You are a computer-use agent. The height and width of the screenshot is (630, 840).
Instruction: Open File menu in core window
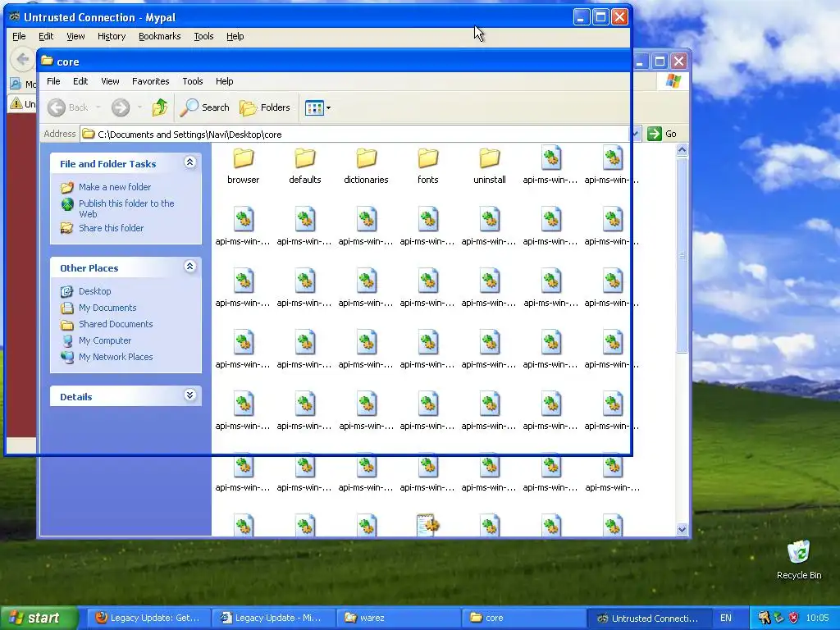53,81
